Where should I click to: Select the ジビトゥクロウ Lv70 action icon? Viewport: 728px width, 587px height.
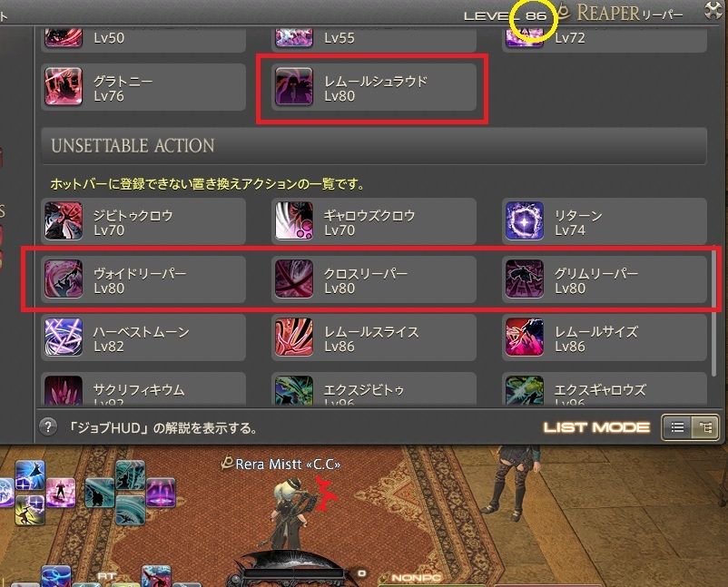(x=64, y=220)
